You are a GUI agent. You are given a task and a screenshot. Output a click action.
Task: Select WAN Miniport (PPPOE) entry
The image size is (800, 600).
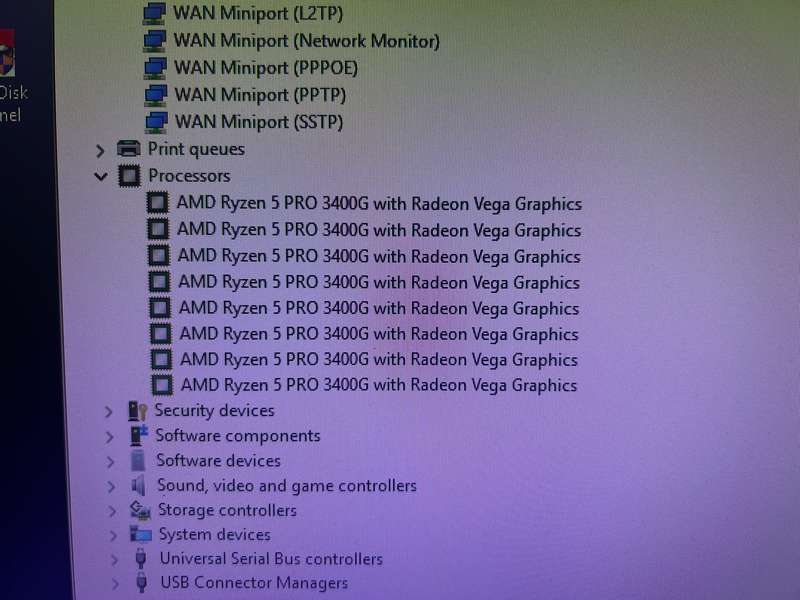pyautogui.click(x=266, y=68)
